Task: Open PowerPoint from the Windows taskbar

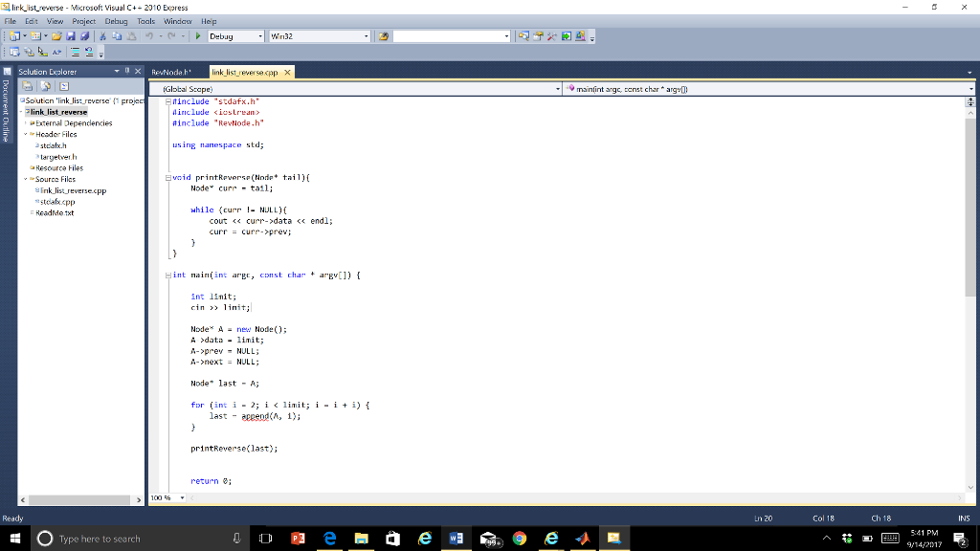Action: click(x=299, y=539)
